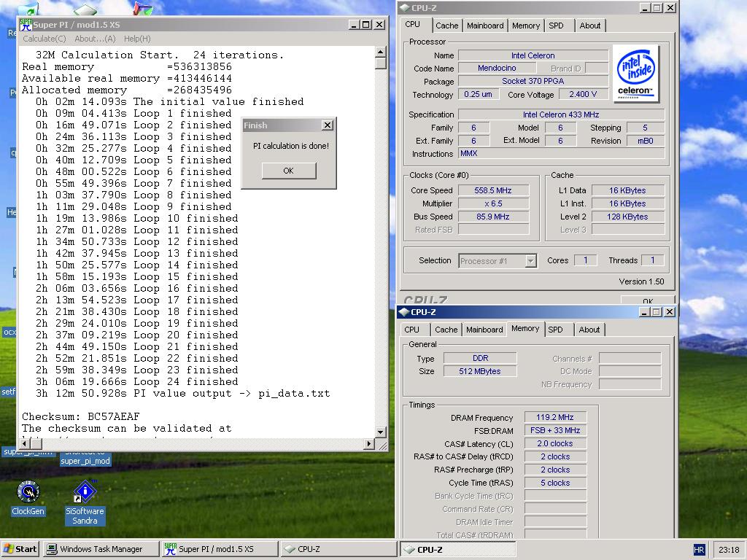Select the first CPU-Z taskbar button
The height and width of the screenshot is (560, 747).
338,549
